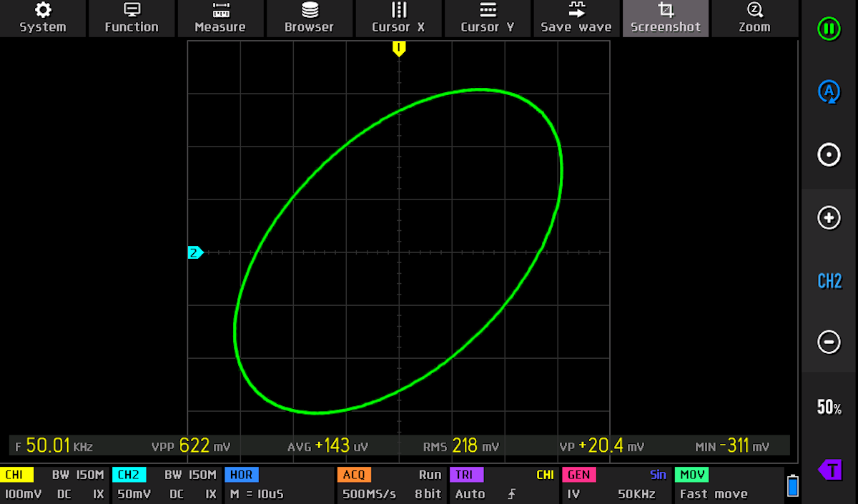Viewport: 858px width, 504px height.
Task: Open the ACQ acquisition settings
Action: pyautogui.click(x=353, y=475)
